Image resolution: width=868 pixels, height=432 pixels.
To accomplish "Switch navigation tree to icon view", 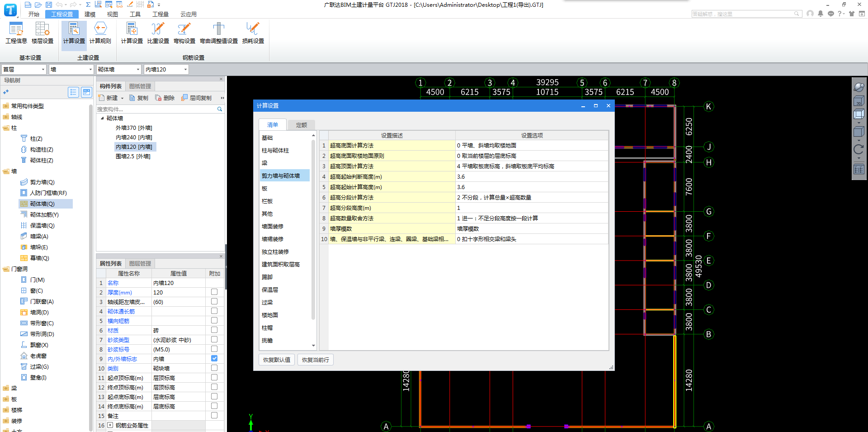I will click(86, 92).
